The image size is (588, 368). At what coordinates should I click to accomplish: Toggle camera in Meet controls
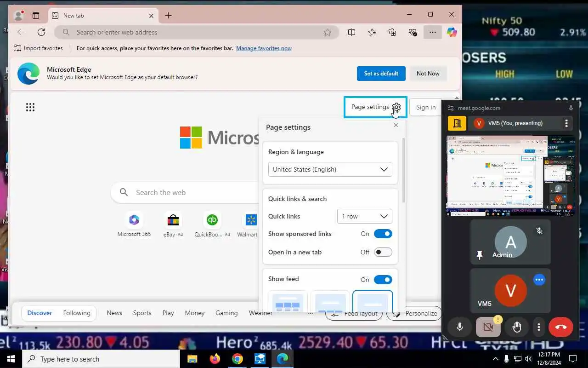pos(488,327)
